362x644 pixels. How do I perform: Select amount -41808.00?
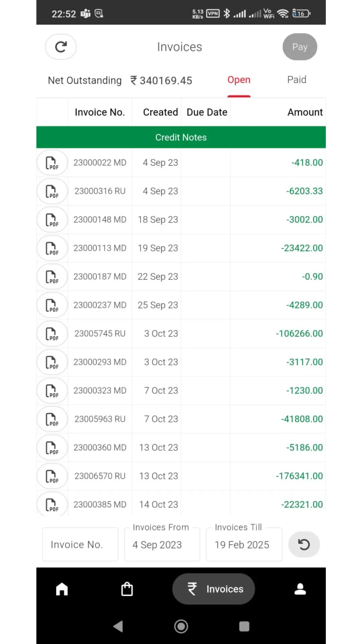click(x=302, y=419)
